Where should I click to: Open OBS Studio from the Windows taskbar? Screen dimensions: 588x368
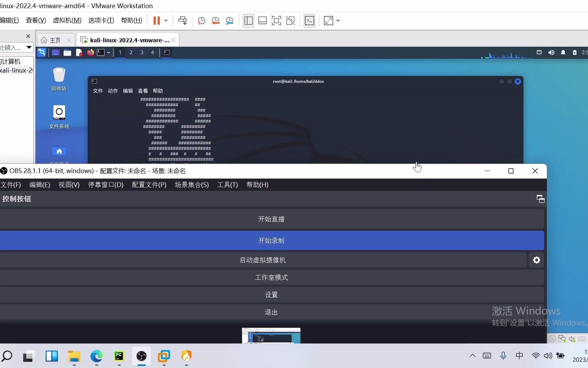point(142,356)
